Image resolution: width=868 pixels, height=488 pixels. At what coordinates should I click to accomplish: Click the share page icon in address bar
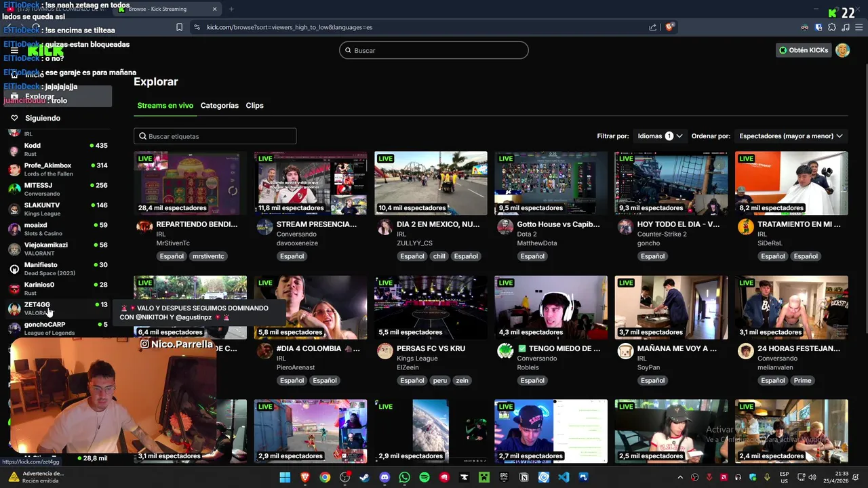(x=652, y=27)
